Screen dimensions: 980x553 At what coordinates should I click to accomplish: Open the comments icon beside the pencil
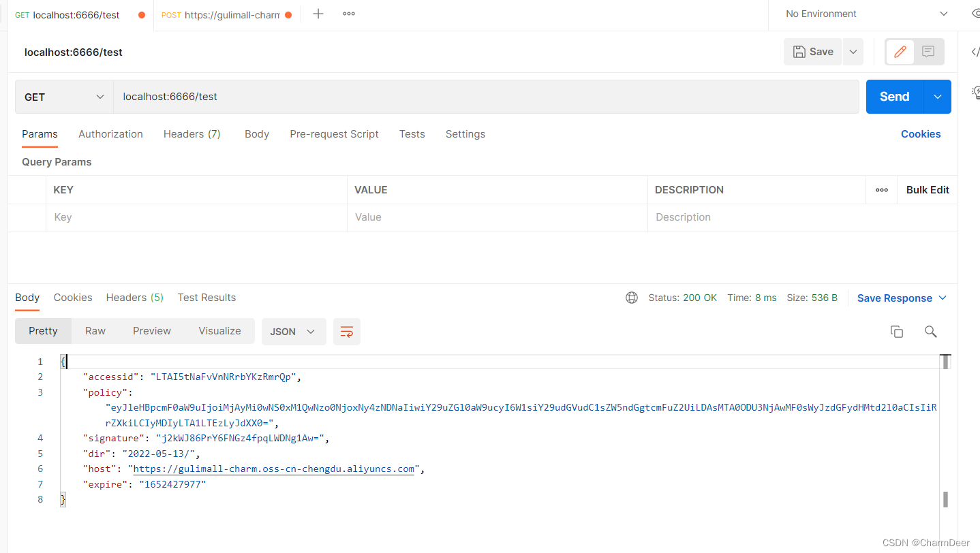(928, 52)
